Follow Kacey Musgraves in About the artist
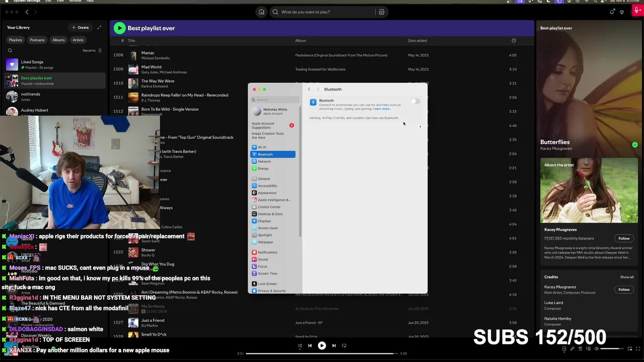The image size is (644, 362). coord(624,238)
